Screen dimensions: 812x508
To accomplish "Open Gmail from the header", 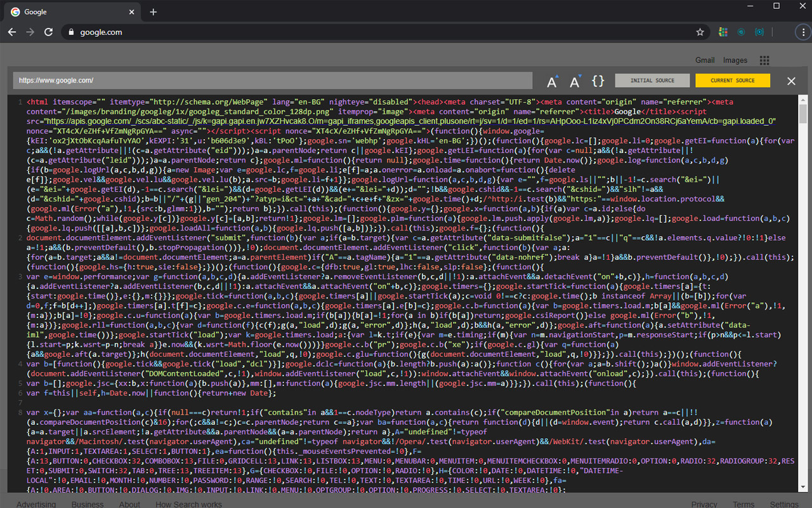I will tap(704, 60).
